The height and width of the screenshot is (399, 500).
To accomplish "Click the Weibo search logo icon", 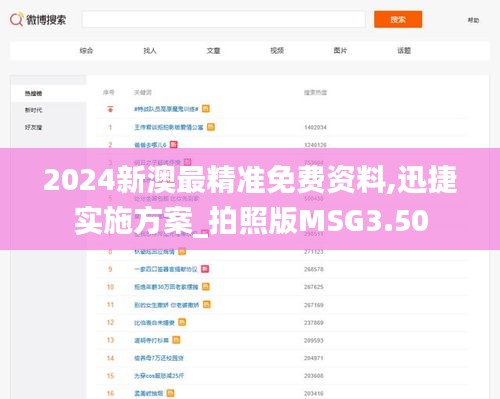I will (x=17, y=19).
